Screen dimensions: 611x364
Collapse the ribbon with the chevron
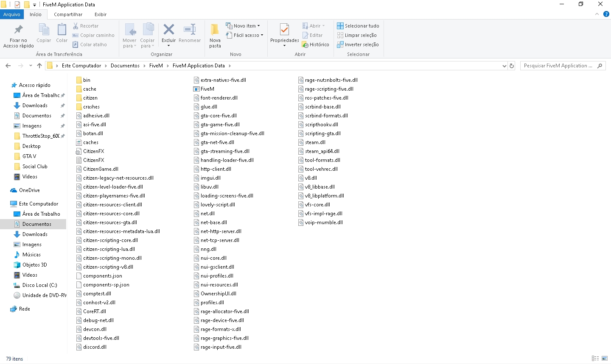[597, 14]
